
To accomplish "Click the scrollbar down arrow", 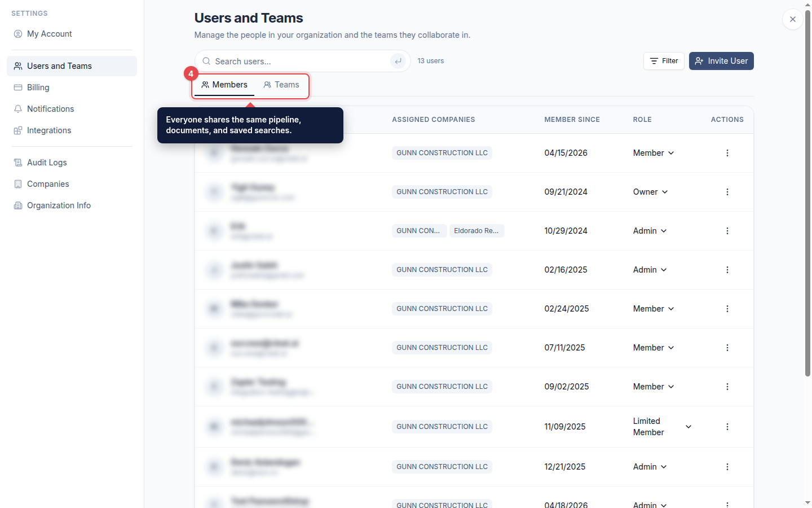I will (807, 502).
